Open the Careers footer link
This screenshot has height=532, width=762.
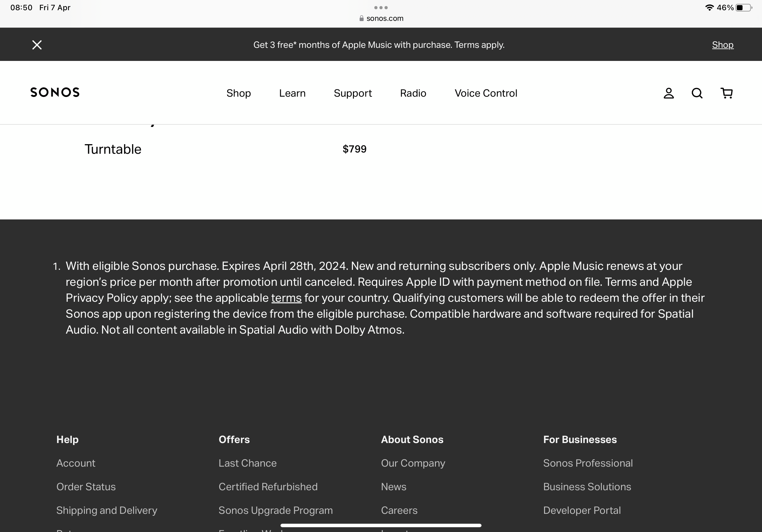(399, 510)
